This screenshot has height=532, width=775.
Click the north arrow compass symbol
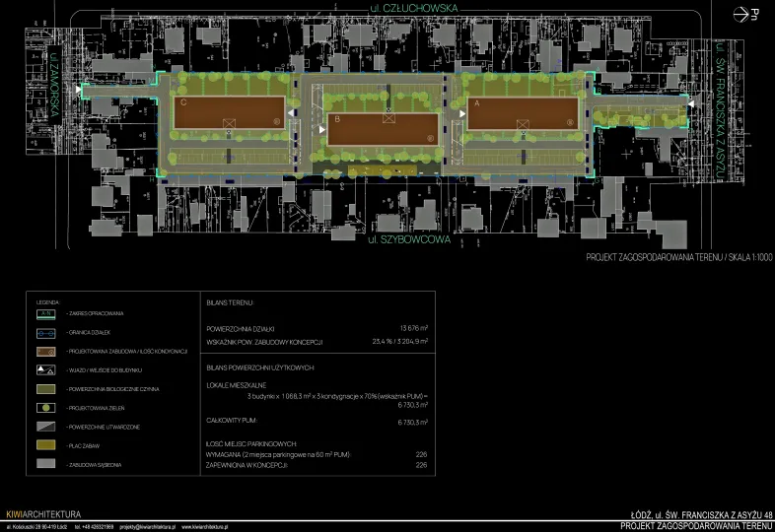745,14
